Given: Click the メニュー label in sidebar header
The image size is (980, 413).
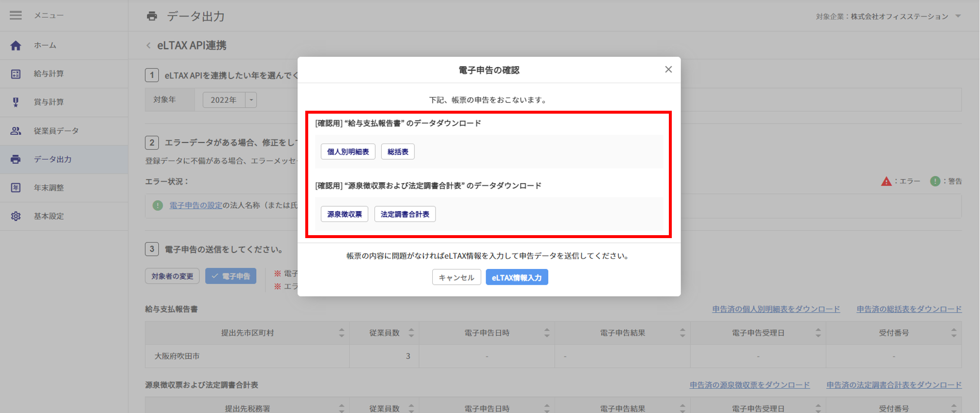Looking at the screenshot, I should tap(49, 16).
